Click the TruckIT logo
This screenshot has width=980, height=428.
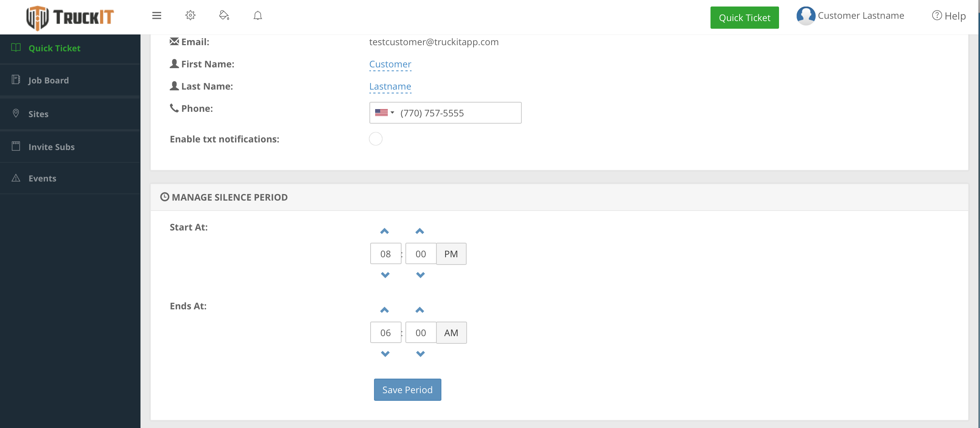pyautogui.click(x=70, y=17)
